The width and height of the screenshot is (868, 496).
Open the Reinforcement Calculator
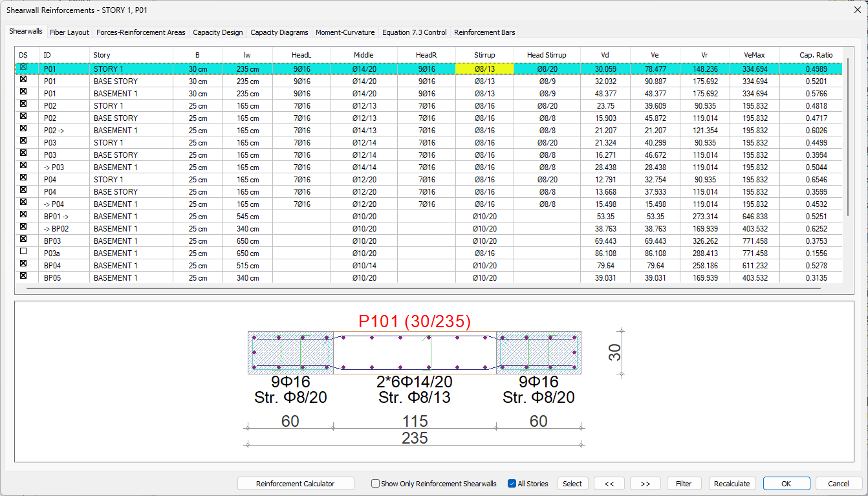click(x=296, y=484)
